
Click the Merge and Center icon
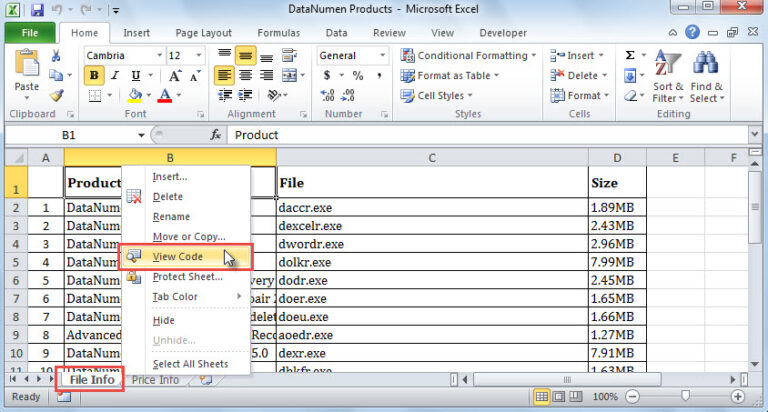coord(289,75)
